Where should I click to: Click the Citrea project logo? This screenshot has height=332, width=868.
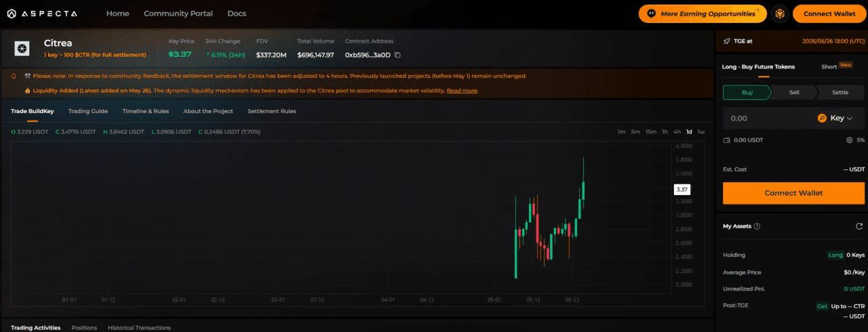(x=22, y=48)
